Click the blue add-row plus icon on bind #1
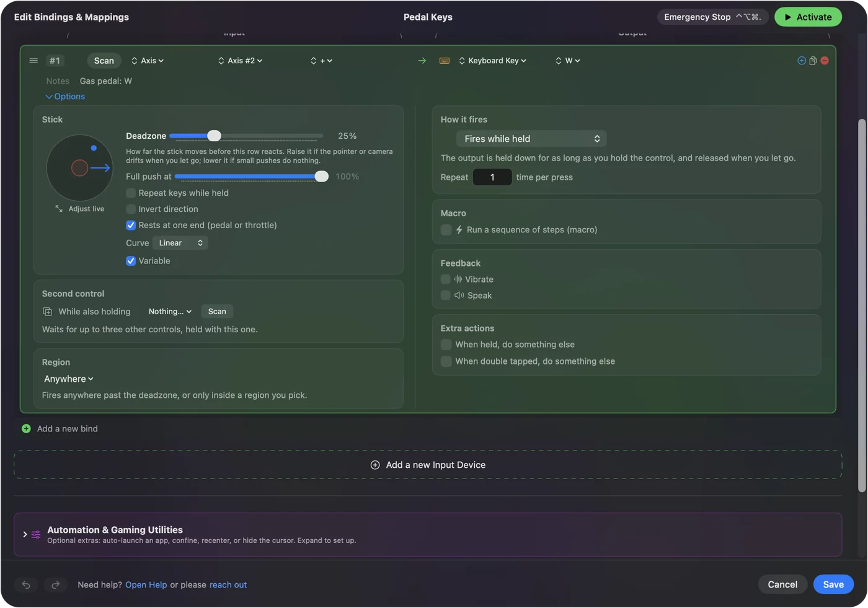The height and width of the screenshot is (608, 868). tap(802, 61)
